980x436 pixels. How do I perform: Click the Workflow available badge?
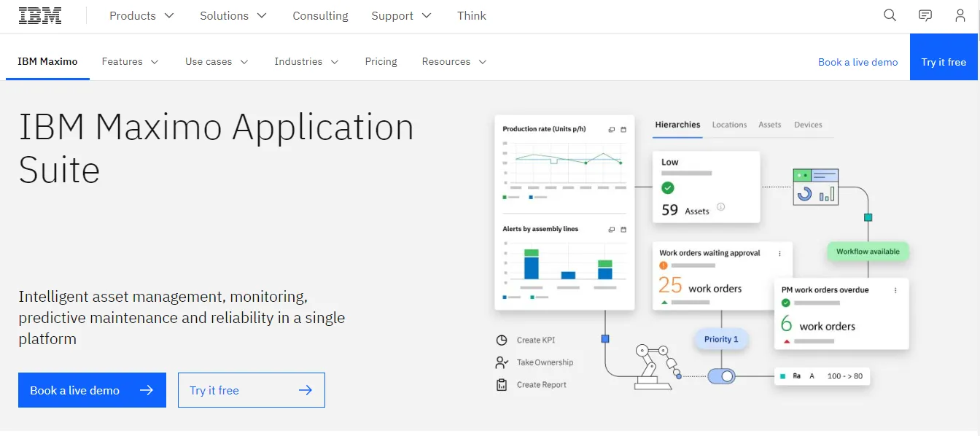pos(868,252)
